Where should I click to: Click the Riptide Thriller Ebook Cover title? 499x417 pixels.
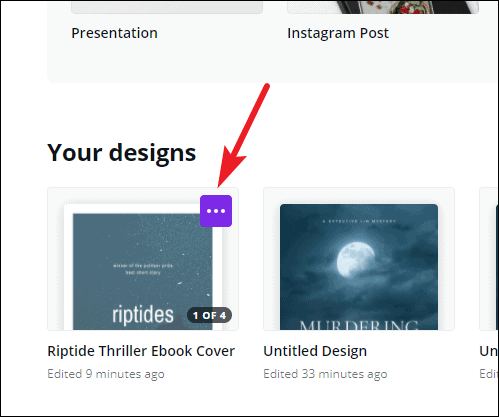click(141, 351)
